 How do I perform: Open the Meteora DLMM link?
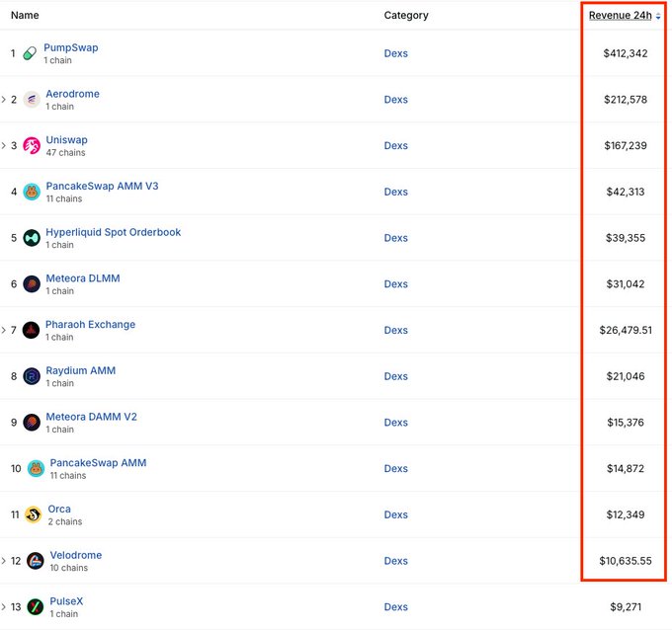[83, 278]
